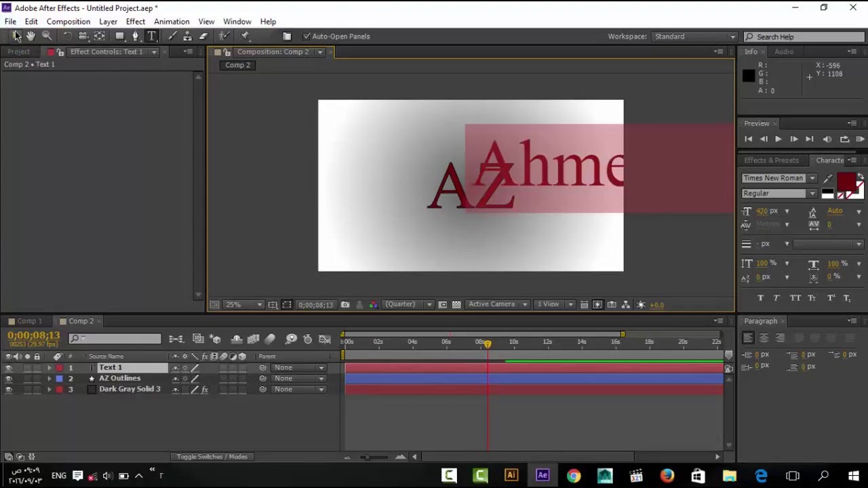Open the composition flowchart icon in viewer
868x488 pixels.
[625, 305]
